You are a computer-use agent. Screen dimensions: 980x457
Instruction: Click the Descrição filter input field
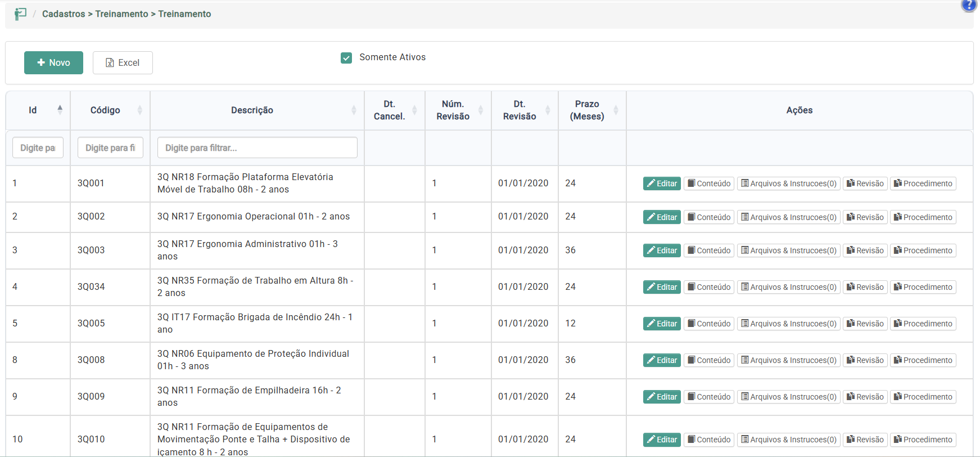257,148
